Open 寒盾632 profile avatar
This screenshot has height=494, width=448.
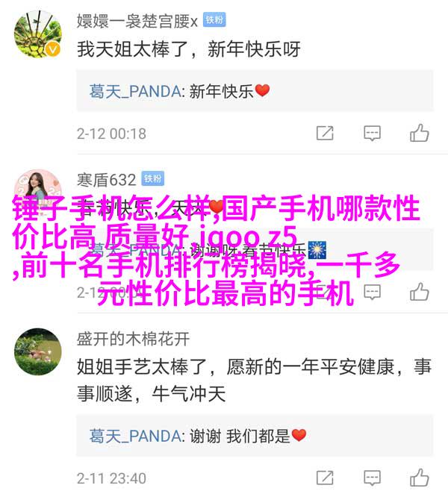(x=38, y=189)
